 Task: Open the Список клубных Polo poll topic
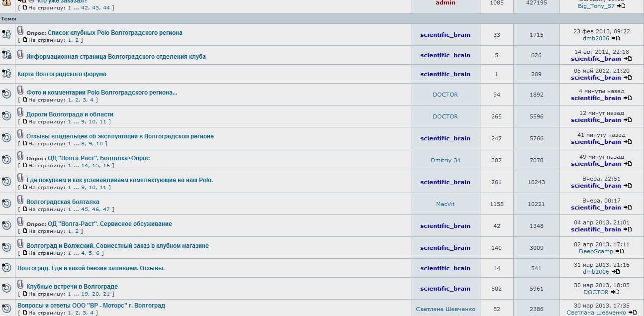(115, 33)
